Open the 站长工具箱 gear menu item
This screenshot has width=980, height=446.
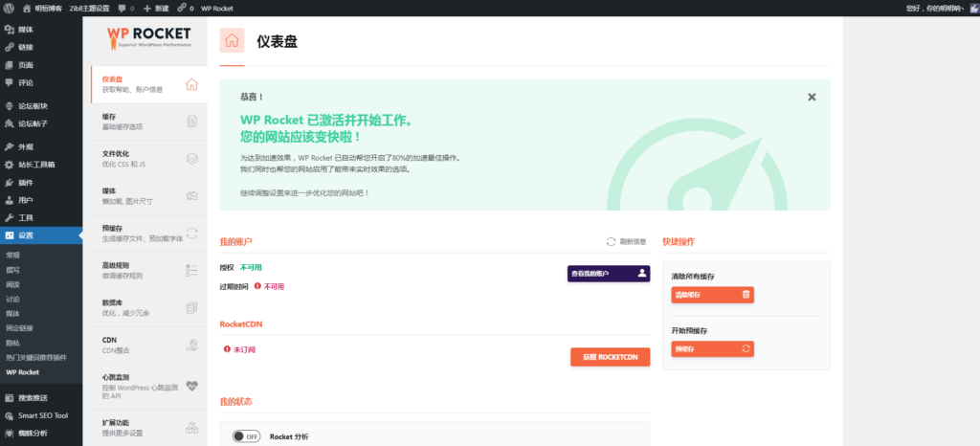(x=41, y=165)
